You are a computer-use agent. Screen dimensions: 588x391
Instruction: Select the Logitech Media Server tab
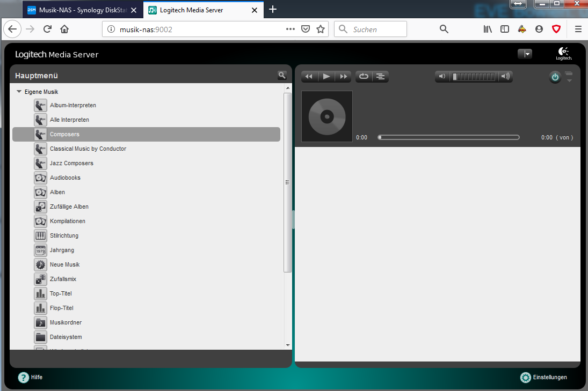pos(204,10)
